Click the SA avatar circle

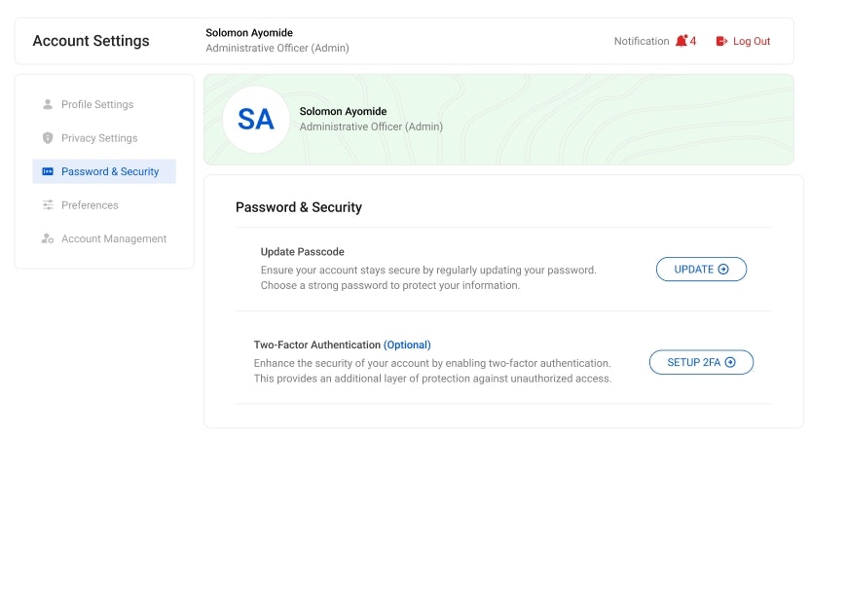[256, 120]
